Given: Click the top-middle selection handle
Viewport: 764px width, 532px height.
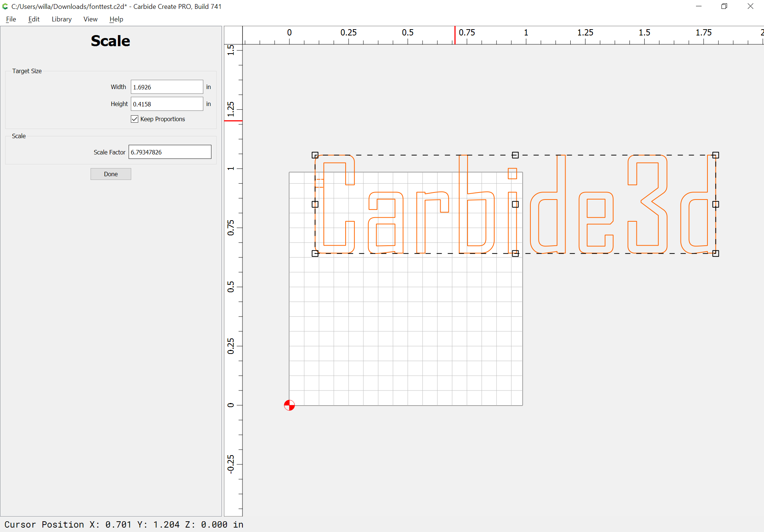Looking at the screenshot, I should pos(515,155).
